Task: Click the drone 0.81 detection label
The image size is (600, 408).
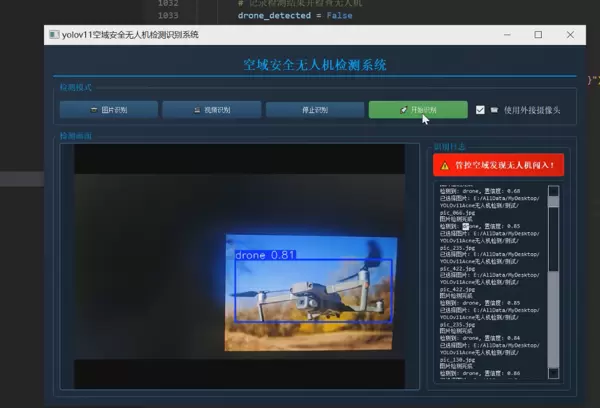Action: (265, 255)
